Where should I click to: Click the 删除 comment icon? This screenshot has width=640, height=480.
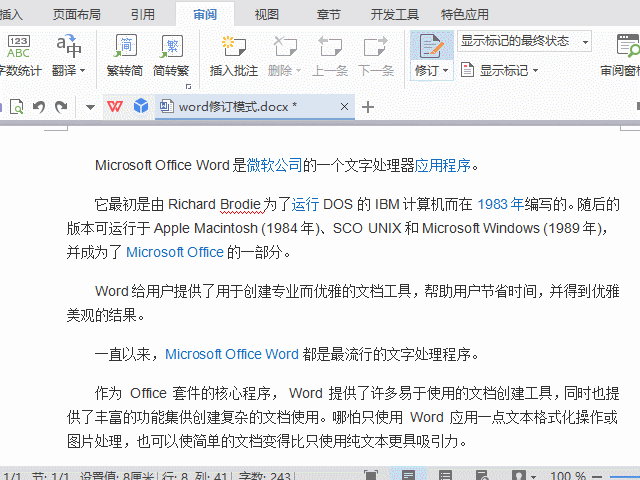tap(284, 46)
